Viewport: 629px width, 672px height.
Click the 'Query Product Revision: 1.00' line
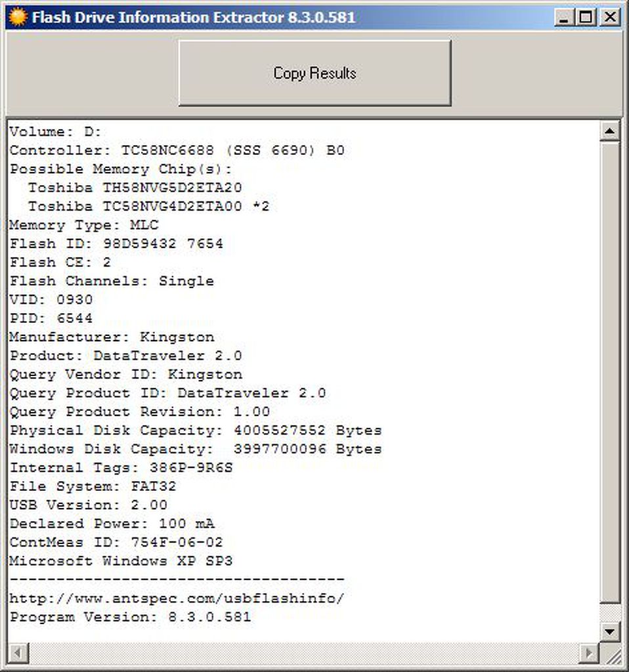coord(140,412)
